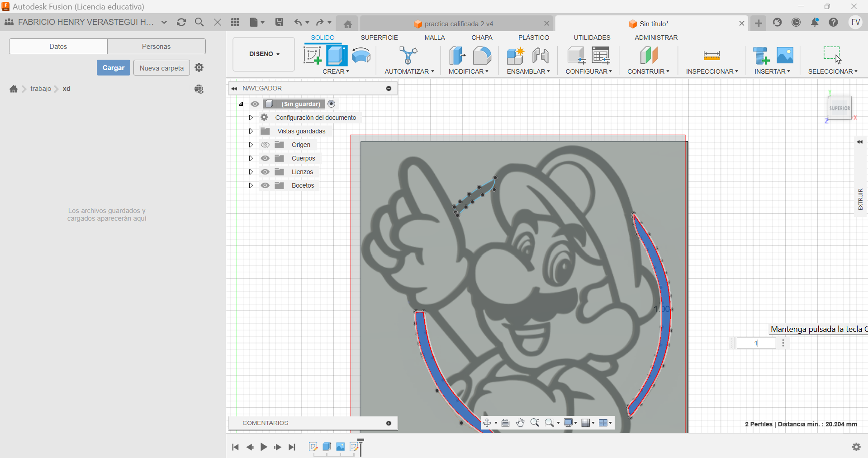Open the DISEÑO workspace dropdown
This screenshot has height=458, width=868.
coord(264,54)
